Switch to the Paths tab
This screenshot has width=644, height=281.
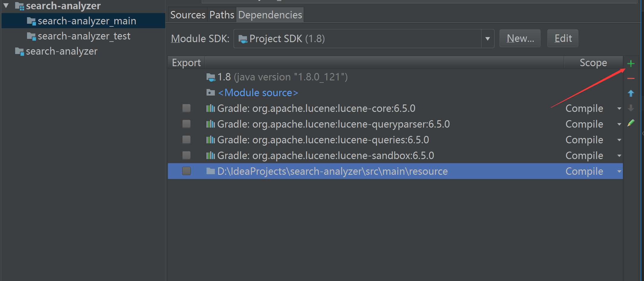[x=222, y=15]
